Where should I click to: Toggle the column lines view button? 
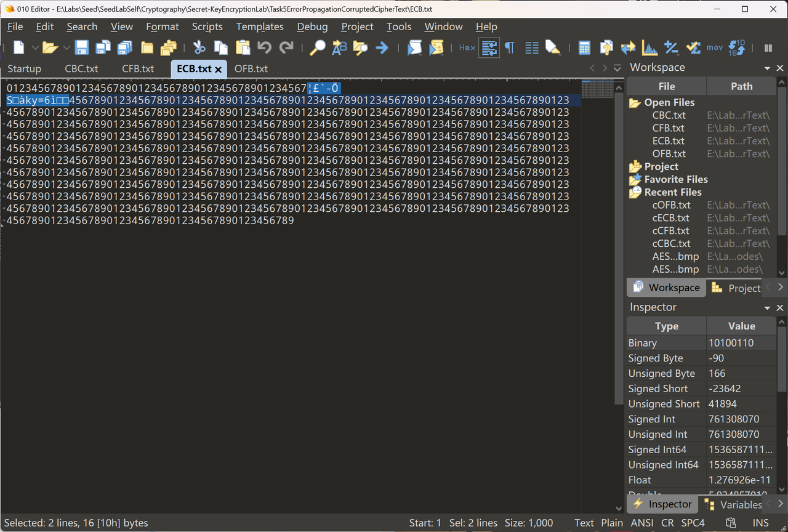click(x=532, y=47)
